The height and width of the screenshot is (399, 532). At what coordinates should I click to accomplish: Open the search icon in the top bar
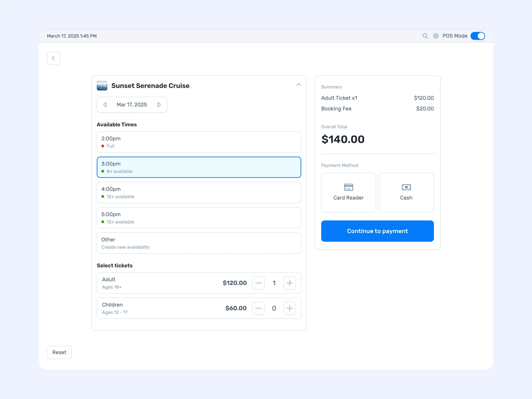tap(425, 36)
